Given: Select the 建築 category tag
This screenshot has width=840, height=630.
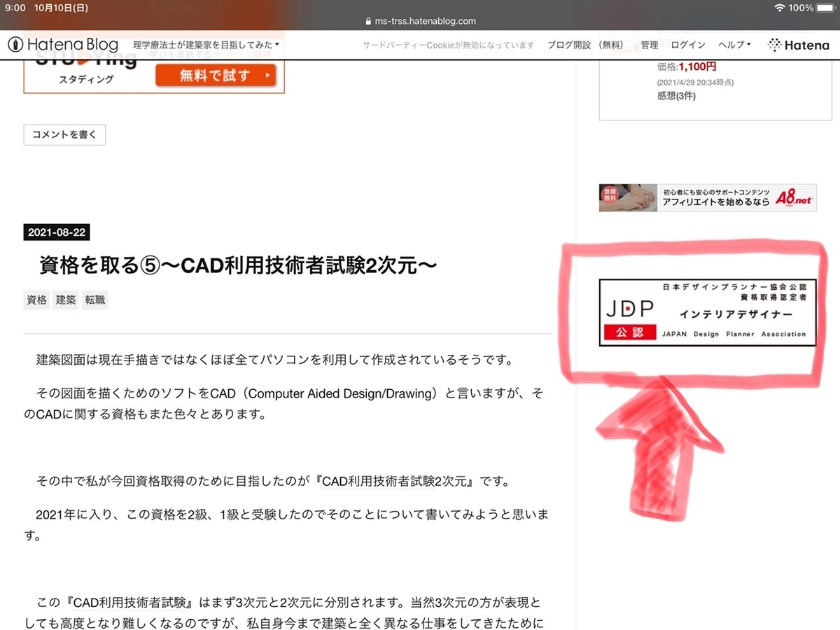Looking at the screenshot, I should (x=66, y=300).
